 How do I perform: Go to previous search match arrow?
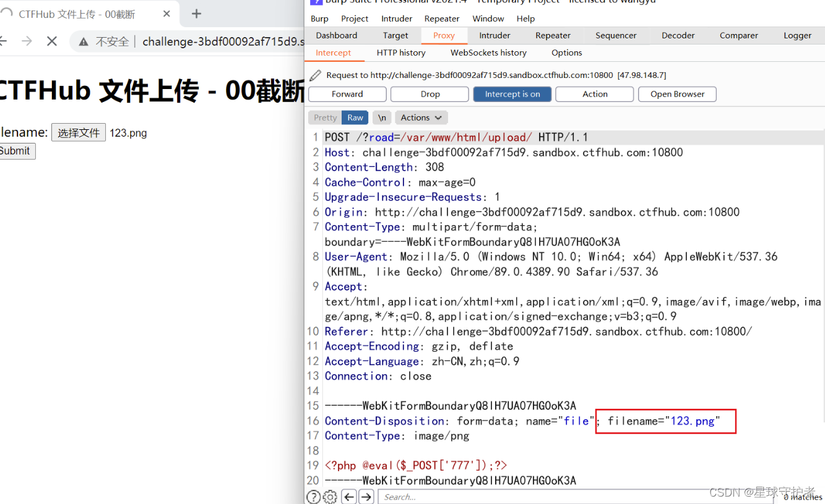click(349, 497)
